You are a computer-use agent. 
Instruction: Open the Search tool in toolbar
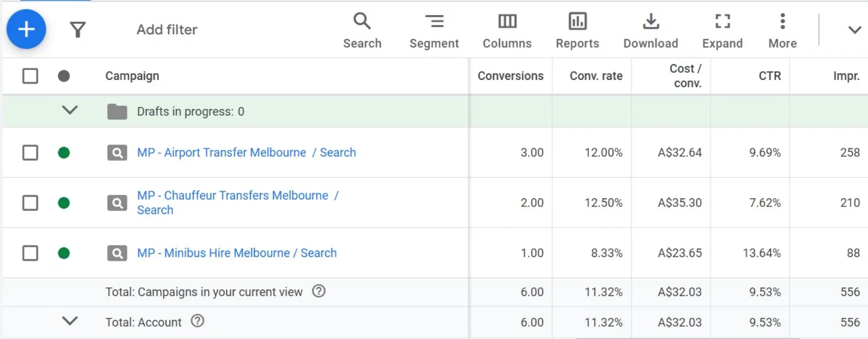click(362, 31)
